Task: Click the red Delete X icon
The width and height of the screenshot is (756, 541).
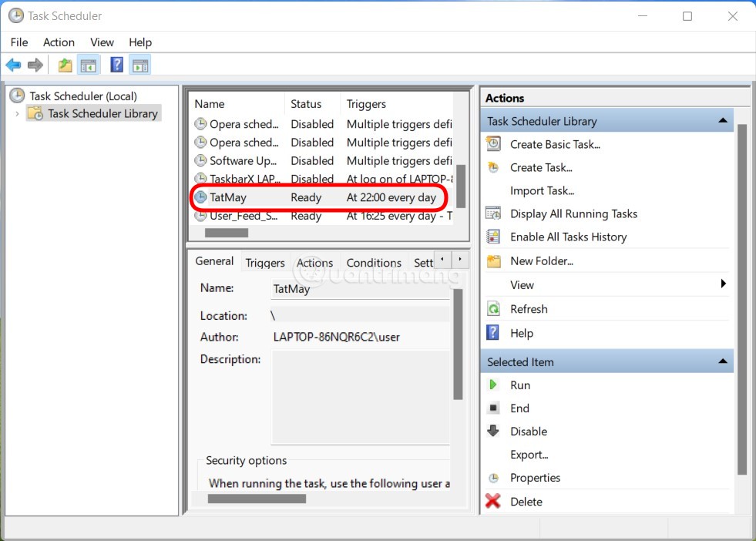Action: coord(492,501)
